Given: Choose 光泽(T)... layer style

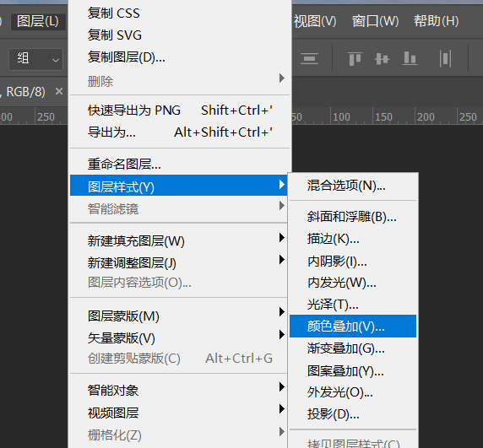Looking at the screenshot, I should point(353,305).
